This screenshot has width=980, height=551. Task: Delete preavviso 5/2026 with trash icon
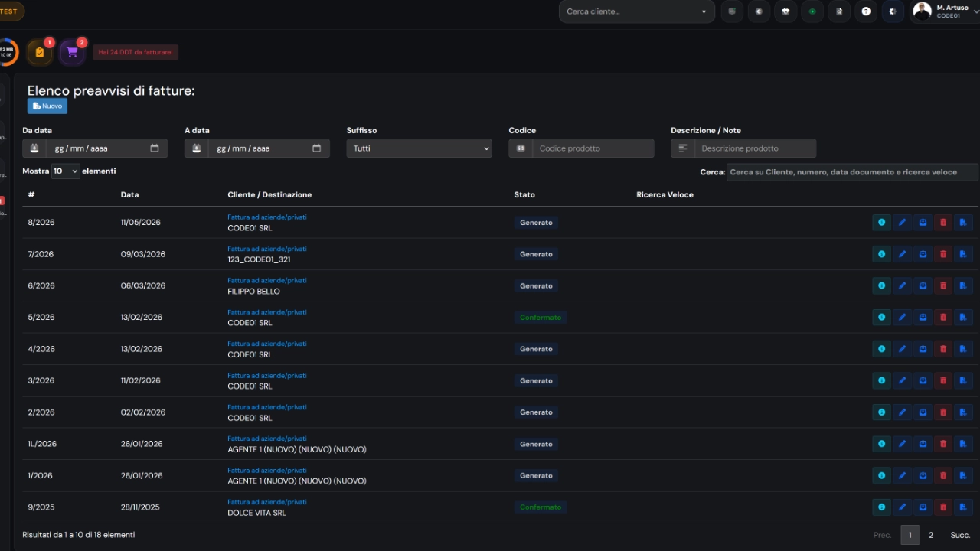click(x=943, y=317)
